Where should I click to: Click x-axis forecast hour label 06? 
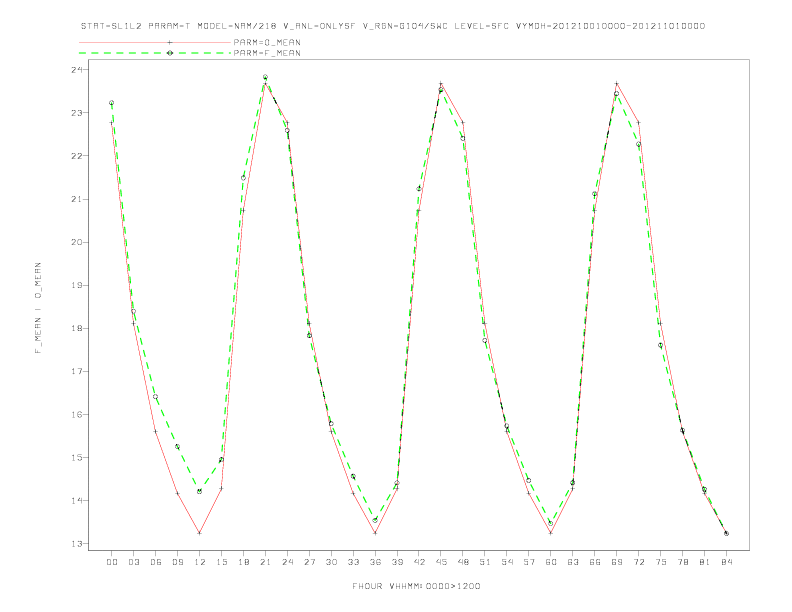156,562
